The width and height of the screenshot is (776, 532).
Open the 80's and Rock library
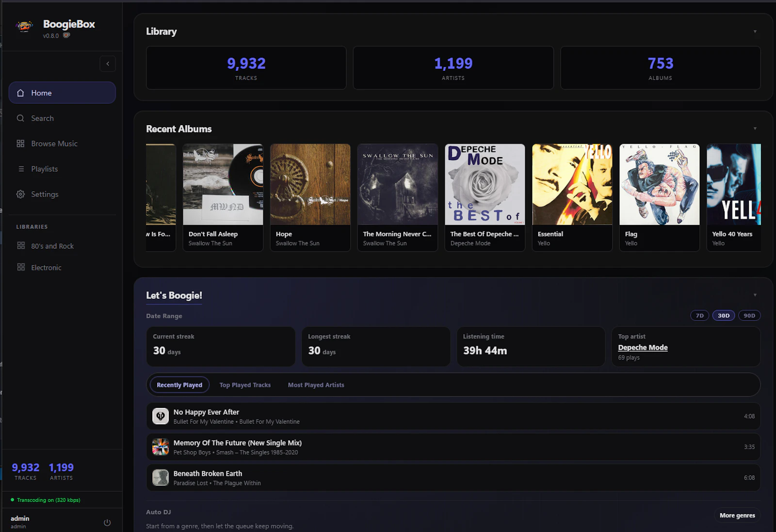[x=62, y=246]
